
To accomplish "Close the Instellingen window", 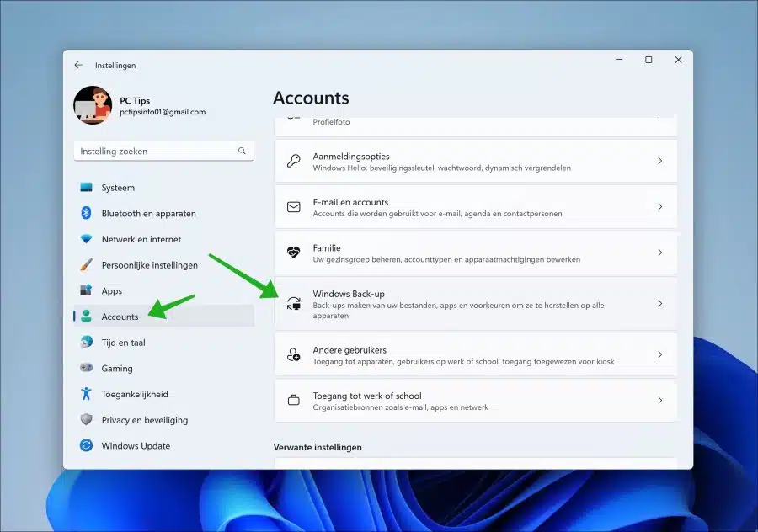I will (678, 60).
